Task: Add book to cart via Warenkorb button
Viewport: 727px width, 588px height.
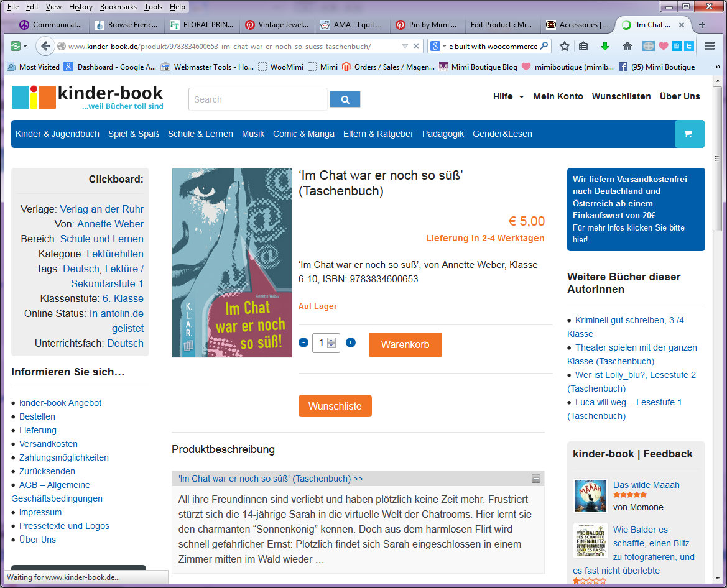Action: pyautogui.click(x=405, y=345)
